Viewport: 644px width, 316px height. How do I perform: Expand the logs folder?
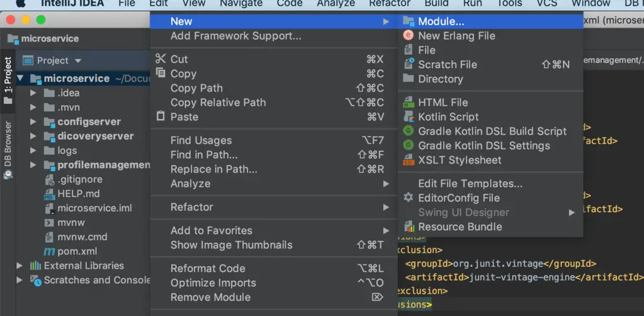pyautogui.click(x=33, y=150)
